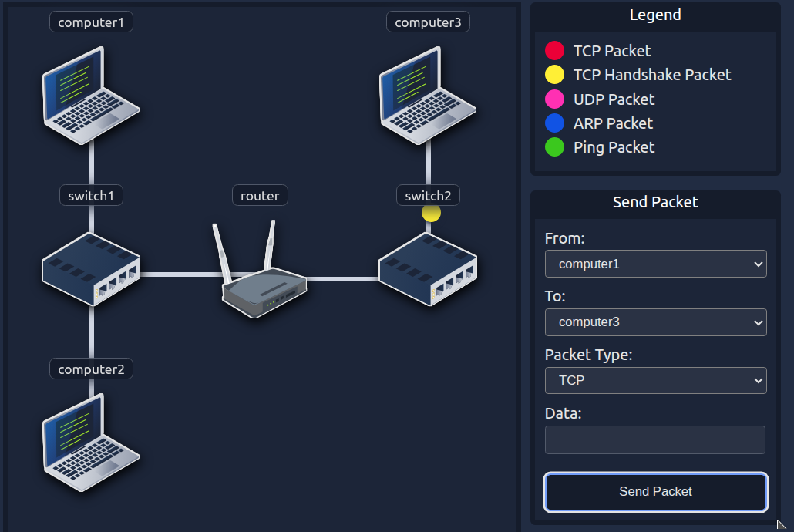Click the switch2 name label
The height and width of the screenshot is (532, 794).
click(x=428, y=196)
